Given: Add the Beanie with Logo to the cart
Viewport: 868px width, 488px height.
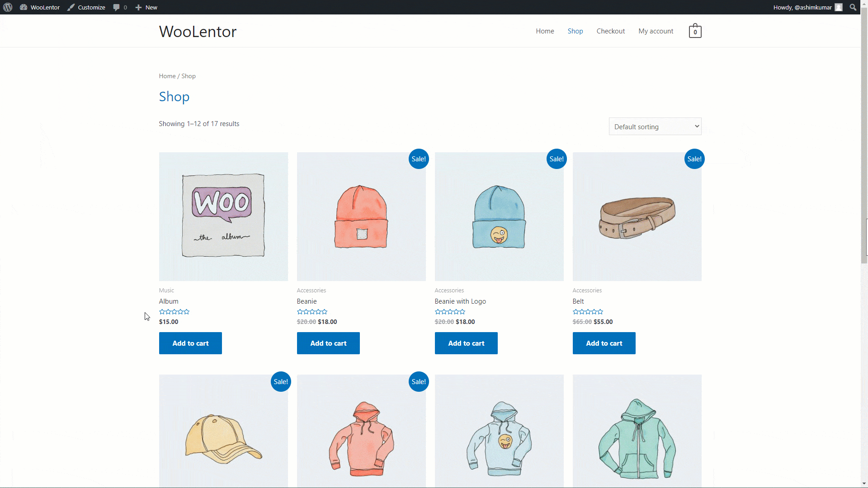Looking at the screenshot, I should (466, 343).
